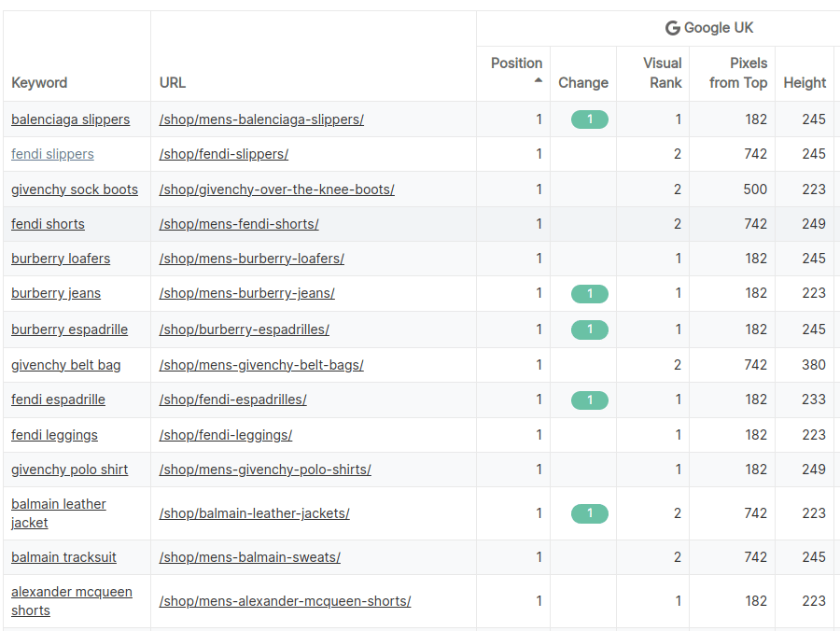The width and height of the screenshot is (840, 631).
Task: Select the 249 height value in fendi shorts row
Action: (814, 224)
